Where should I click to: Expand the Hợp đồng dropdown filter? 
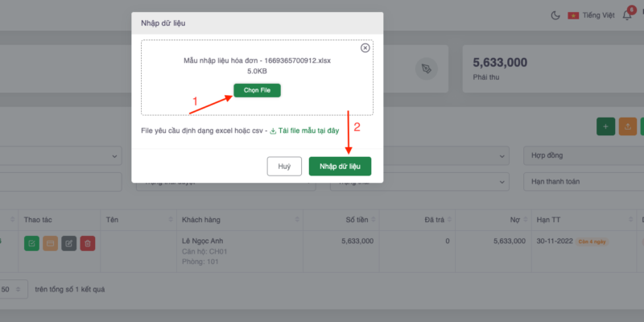click(580, 153)
